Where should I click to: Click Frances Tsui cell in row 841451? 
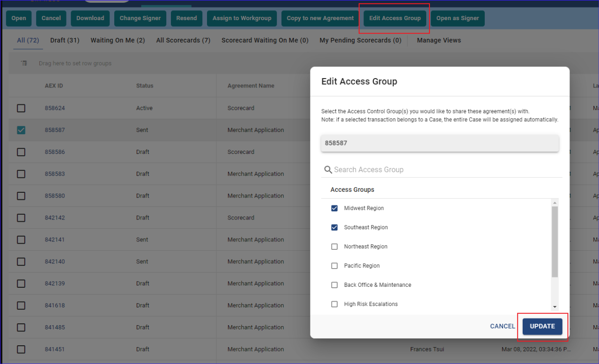pyautogui.click(x=427, y=349)
